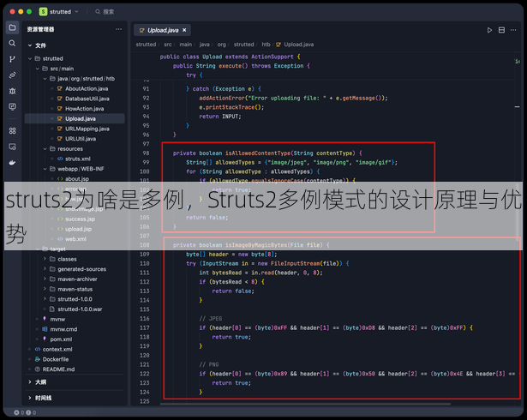Click the org breadcrumb segment
This screenshot has height=420, width=527.
tap(221, 45)
